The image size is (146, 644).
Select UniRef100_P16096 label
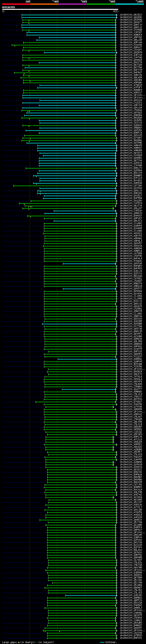131,45
